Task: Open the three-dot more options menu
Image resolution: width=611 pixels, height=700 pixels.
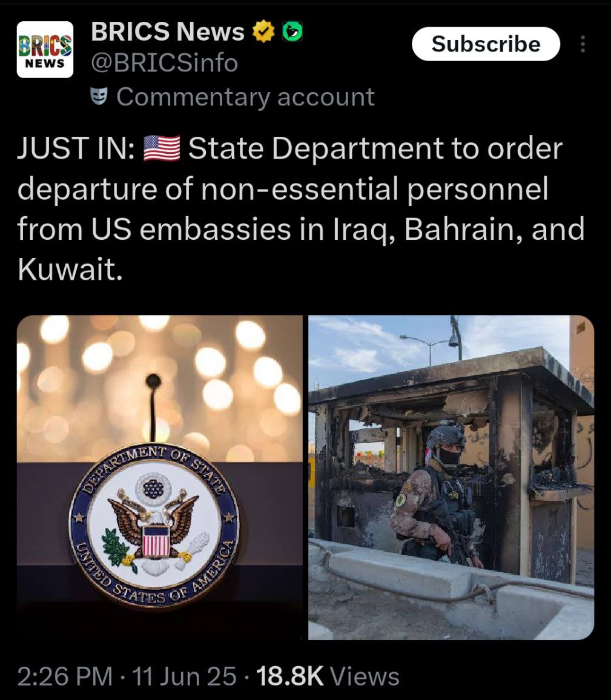Action: (x=583, y=44)
